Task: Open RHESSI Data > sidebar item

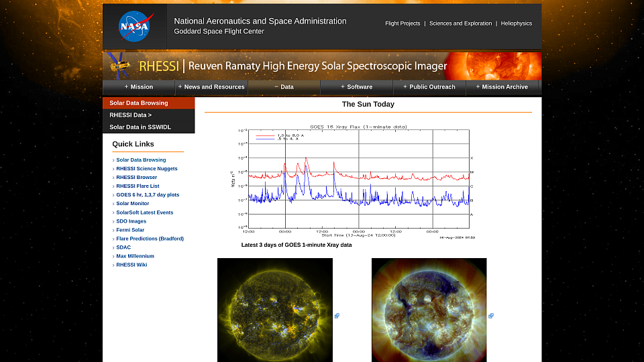Action: (x=149, y=115)
